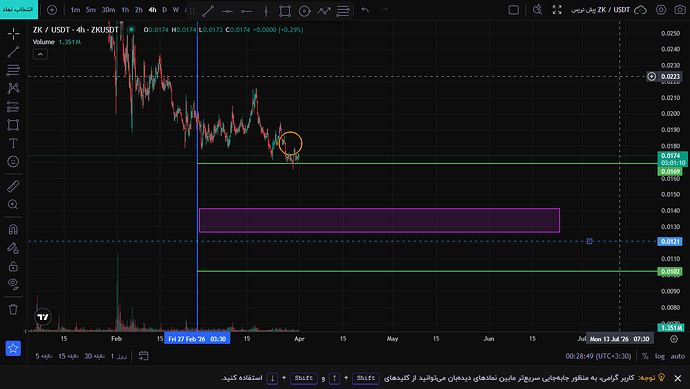Viewport: 690px width, 389px height.
Task: Open the go-to-date calendar picker
Action: coord(143,356)
